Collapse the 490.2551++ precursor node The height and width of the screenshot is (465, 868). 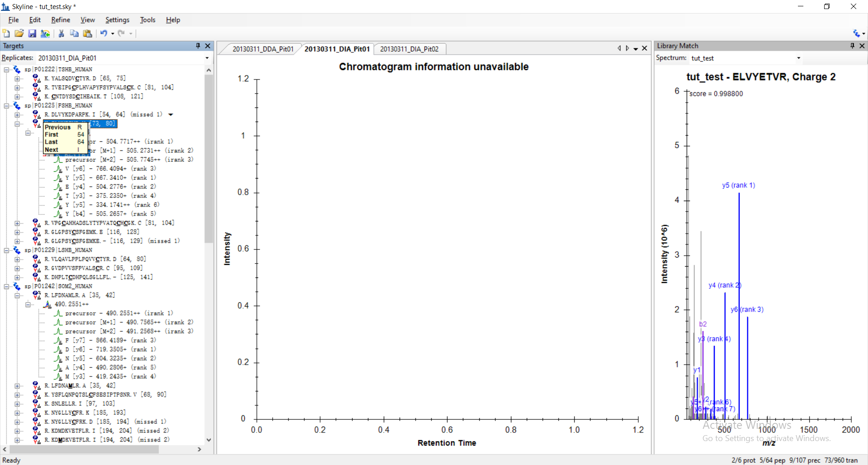[x=28, y=305]
